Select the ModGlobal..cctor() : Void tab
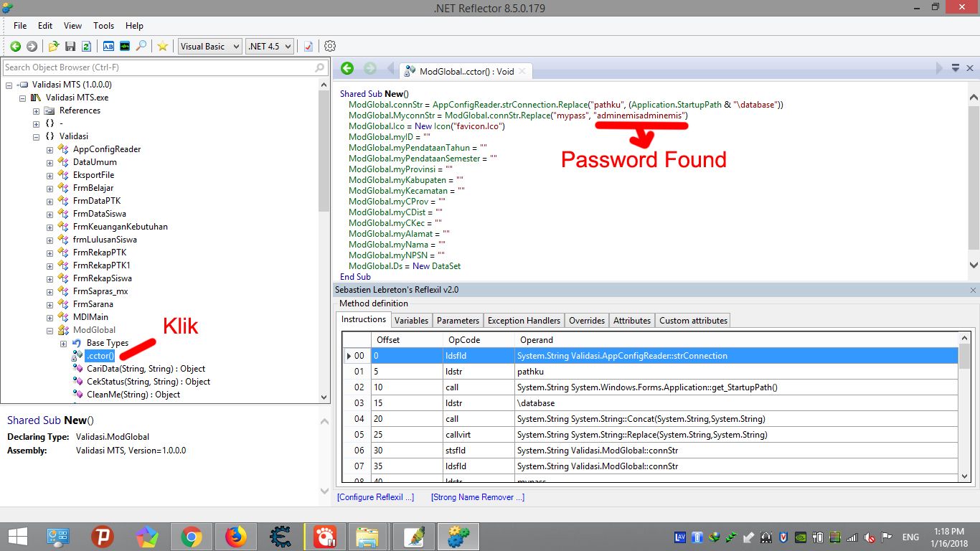 (466, 71)
